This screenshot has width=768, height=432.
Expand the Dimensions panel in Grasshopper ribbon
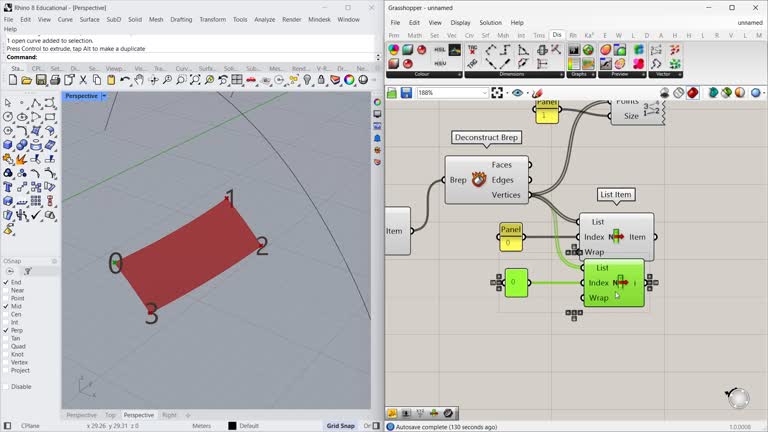pyautogui.click(x=560, y=74)
